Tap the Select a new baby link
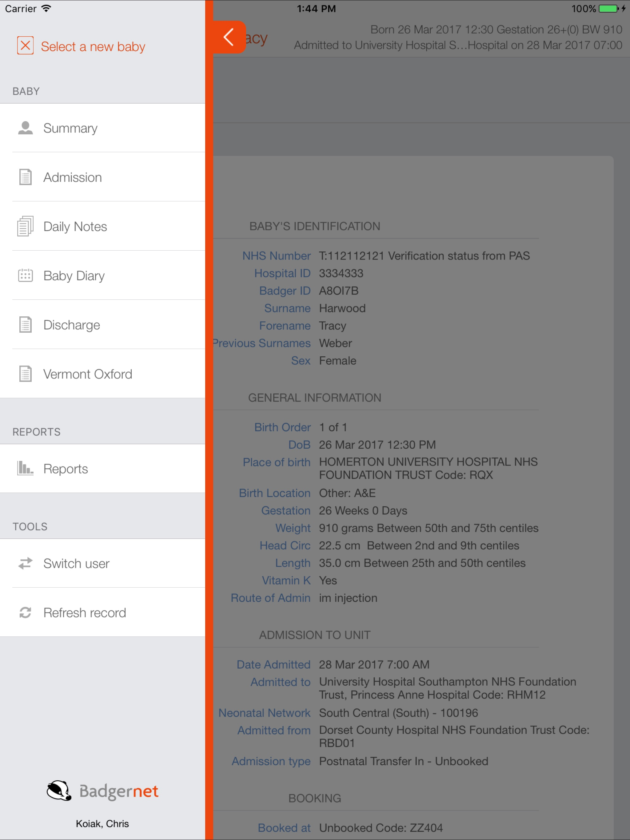 pyautogui.click(x=93, y=46)
